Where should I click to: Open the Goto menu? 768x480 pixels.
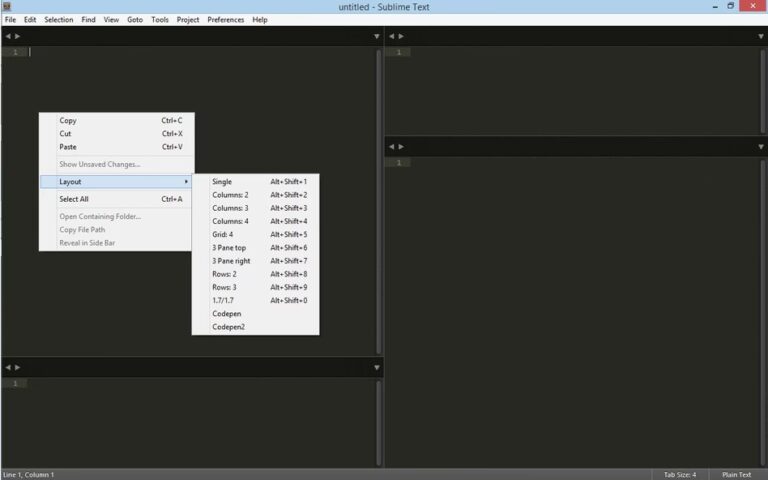coord(135,20)
